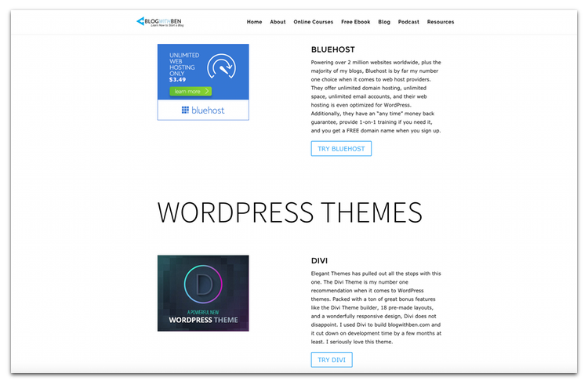Click the Bluehost description paragraph
588x388 pixels.
point(376,96)
